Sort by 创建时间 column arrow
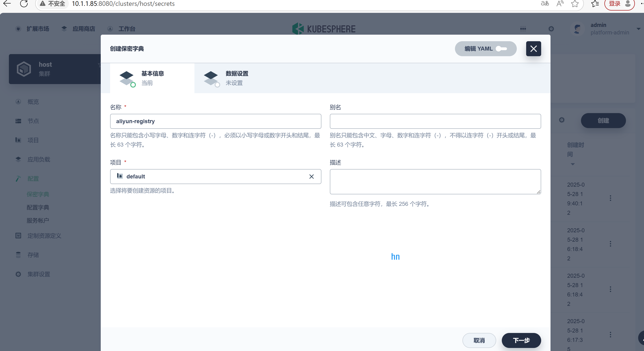Image resolution: width=644 pixels, height=351 pixels. pos(573,164)
